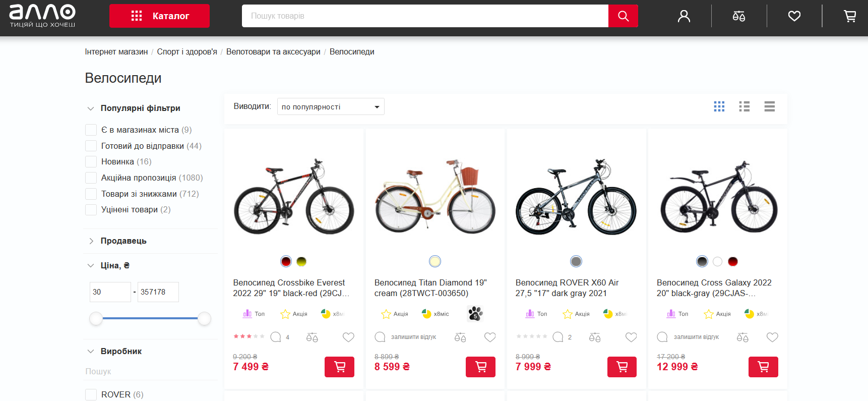
Task: Switch to grid view layout icon
Action: pos(719,106)
